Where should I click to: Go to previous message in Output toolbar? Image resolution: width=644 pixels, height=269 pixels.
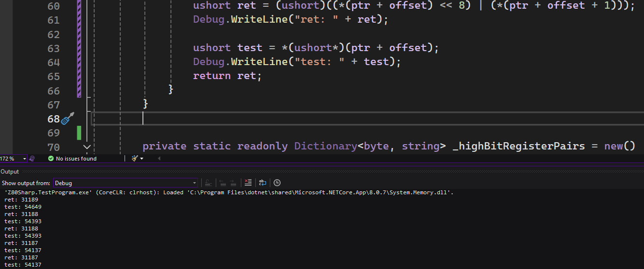tap(223, 183)
